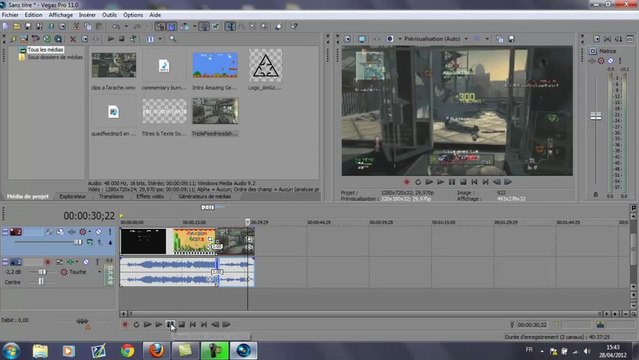
Task: Click the magnifier search icon in Project Media toolbar
Action: (173, 39)
